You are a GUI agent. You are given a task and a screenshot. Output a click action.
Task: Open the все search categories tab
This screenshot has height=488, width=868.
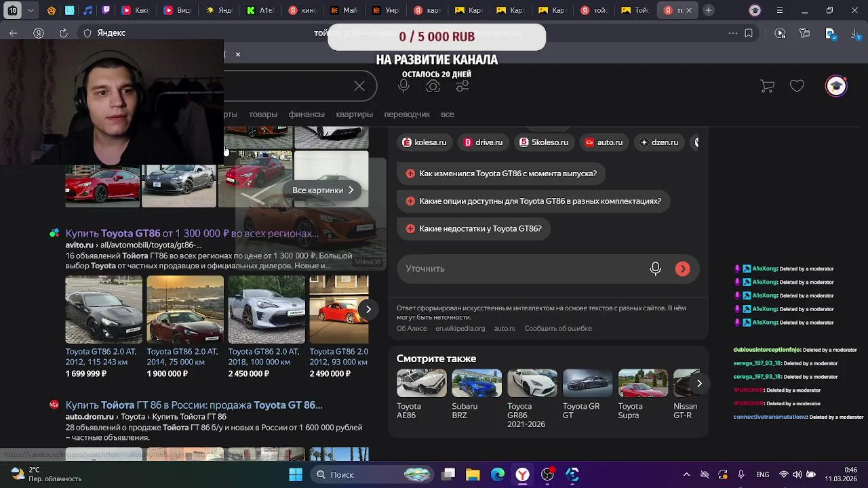448,115
